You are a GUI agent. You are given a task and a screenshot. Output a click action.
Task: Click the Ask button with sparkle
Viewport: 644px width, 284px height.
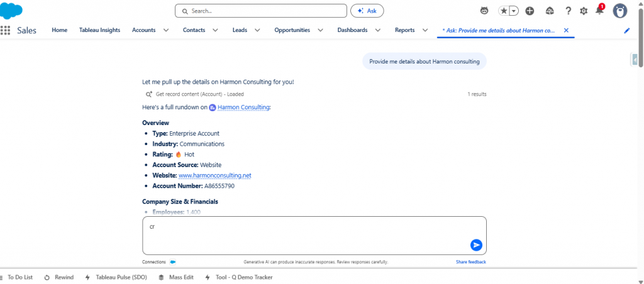point(367,11)
